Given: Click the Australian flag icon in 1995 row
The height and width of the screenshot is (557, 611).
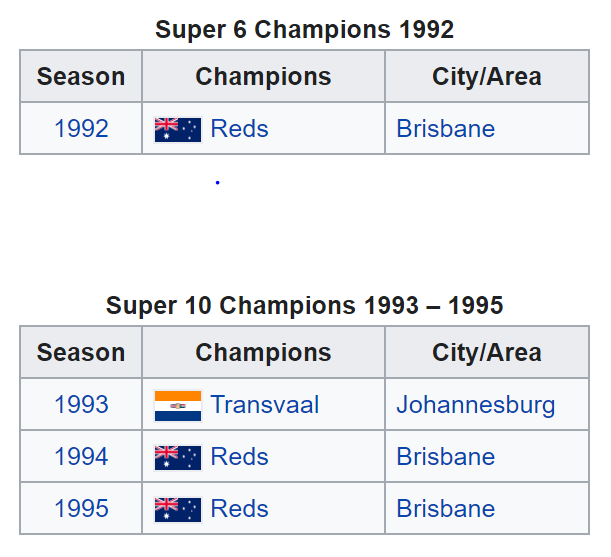Looking at the screenshot, I should (x=178, y=509).
